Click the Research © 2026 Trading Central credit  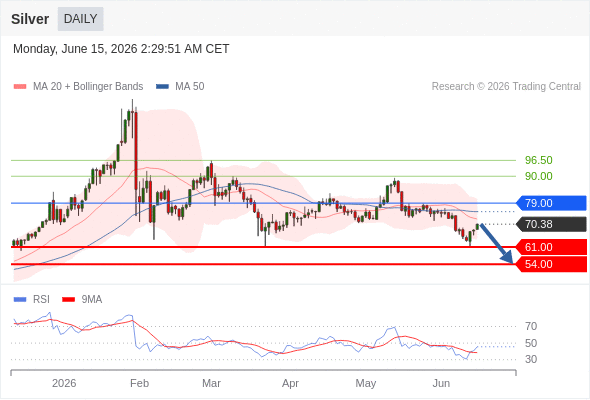[x=506, y=87]
